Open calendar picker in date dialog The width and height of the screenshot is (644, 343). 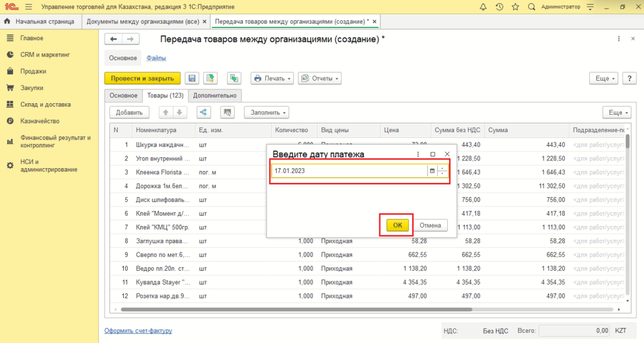pos(432,171)
